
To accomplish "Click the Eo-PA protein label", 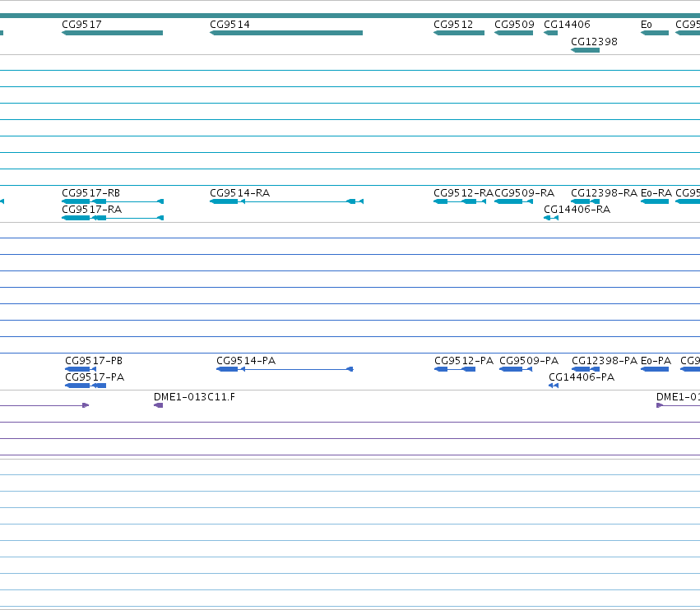I will click(x=656, y=361).
